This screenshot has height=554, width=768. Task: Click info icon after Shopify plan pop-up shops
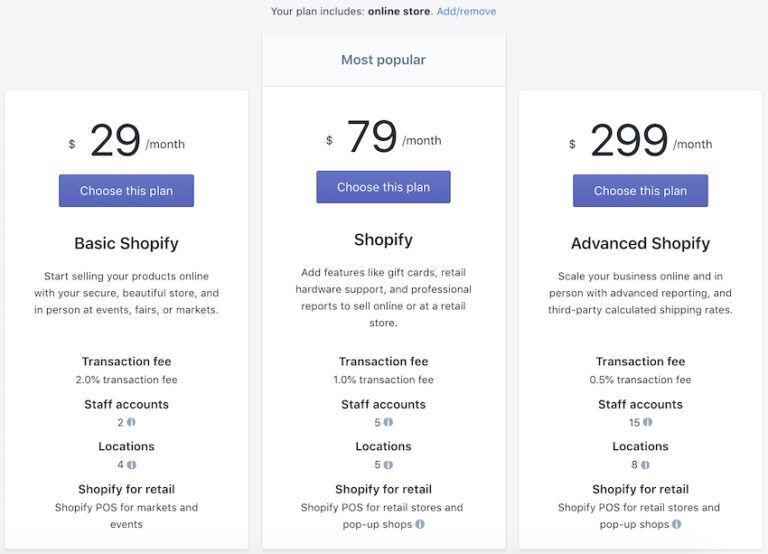click(x=420, y=524)
